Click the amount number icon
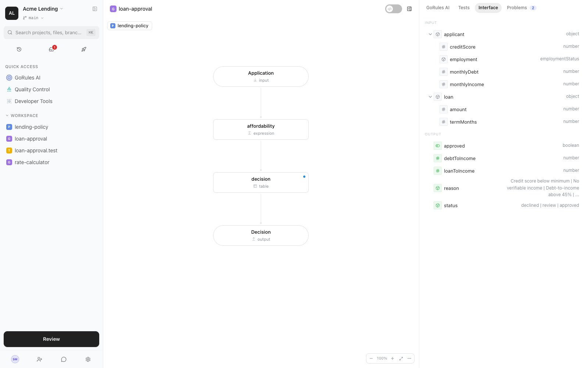Viewport: 588px width, 368px height. point(444,109)
